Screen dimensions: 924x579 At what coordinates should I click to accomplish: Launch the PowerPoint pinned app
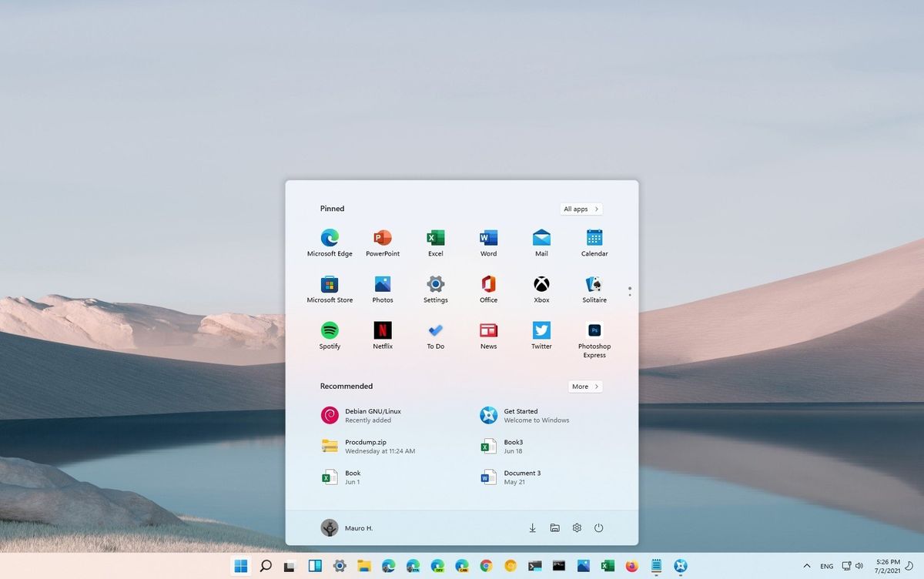(383, 239)
